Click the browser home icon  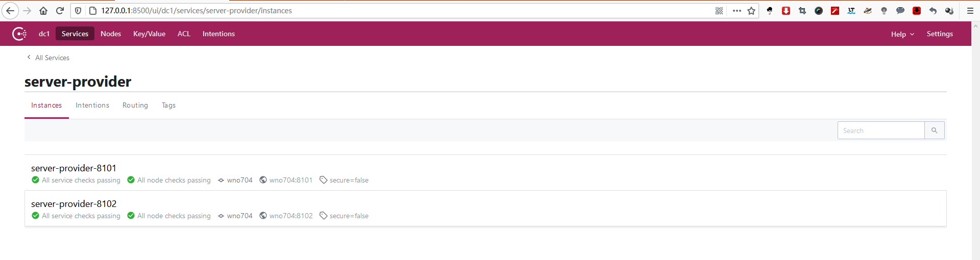coord(43,11)
